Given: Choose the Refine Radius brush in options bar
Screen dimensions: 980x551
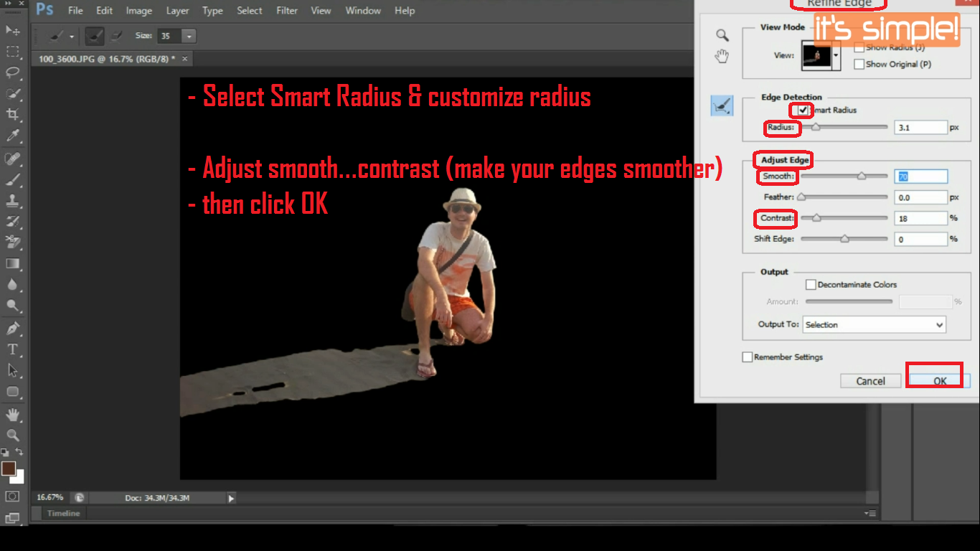Looking at the screenshot, I should (x=94, y=36).
